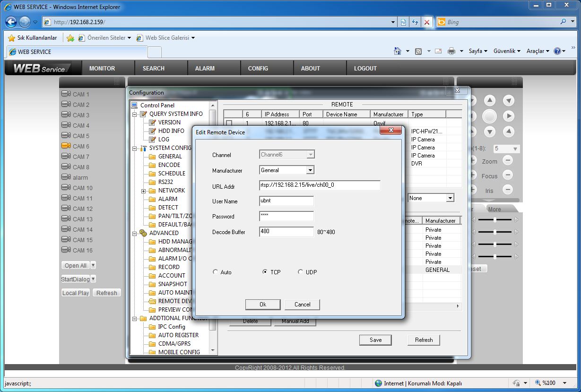Collapse the QUERY SYSTEM INFO tree node
Image resolution: width=581 pixels, height=392 pixels.
click(135, 114)
